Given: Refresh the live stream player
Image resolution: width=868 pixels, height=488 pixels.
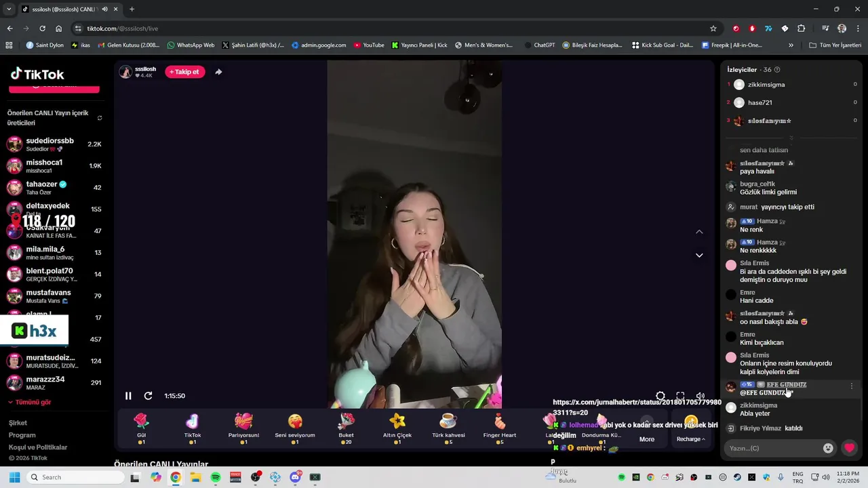Looking at the screenshot, I should point(148,396).
